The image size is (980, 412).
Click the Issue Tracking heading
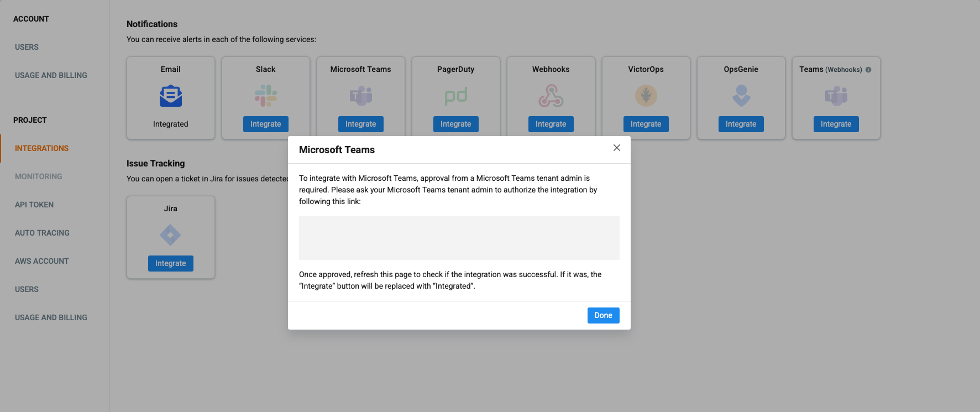pyautogui.click(x=156, y=163)
